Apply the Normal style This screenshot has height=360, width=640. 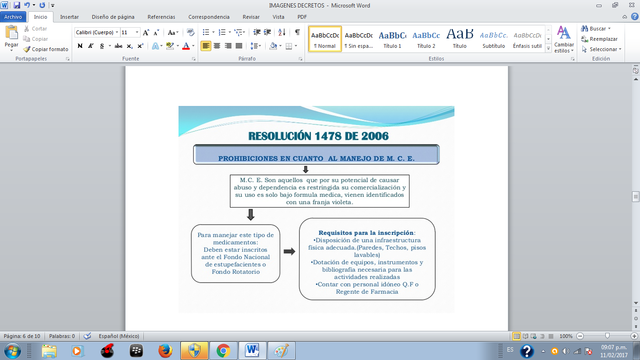(x=325, y=39)
